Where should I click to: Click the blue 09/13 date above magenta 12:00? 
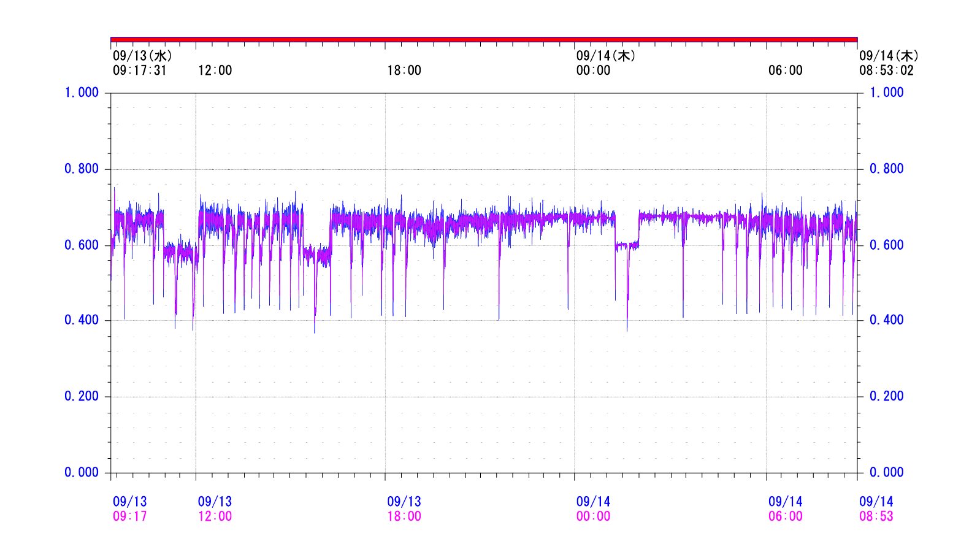tap(215, 502)
